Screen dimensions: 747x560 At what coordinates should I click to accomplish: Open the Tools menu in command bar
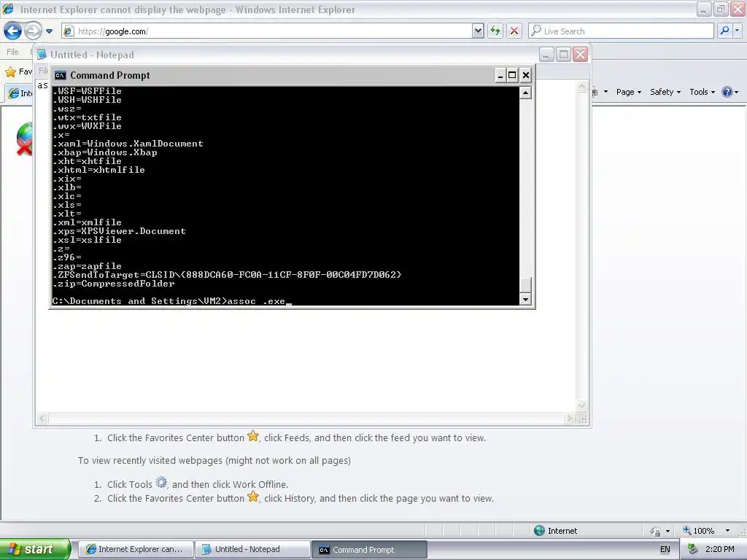[x=703, y=92]
